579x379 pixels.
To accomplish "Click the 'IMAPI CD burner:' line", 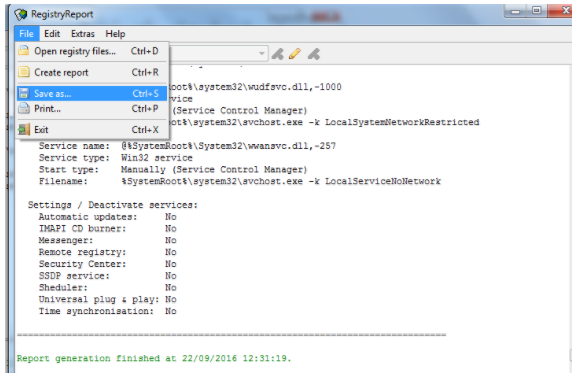I will (x=107, y=229).
